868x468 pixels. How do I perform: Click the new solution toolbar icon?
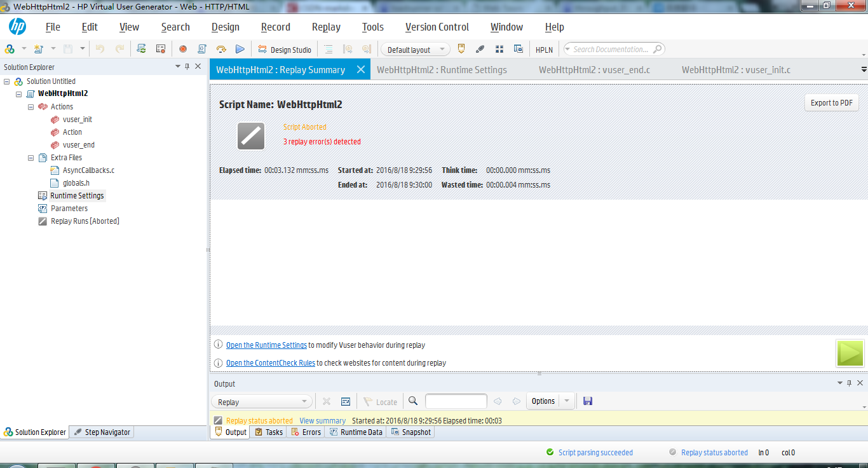click(x=10, y=49)
